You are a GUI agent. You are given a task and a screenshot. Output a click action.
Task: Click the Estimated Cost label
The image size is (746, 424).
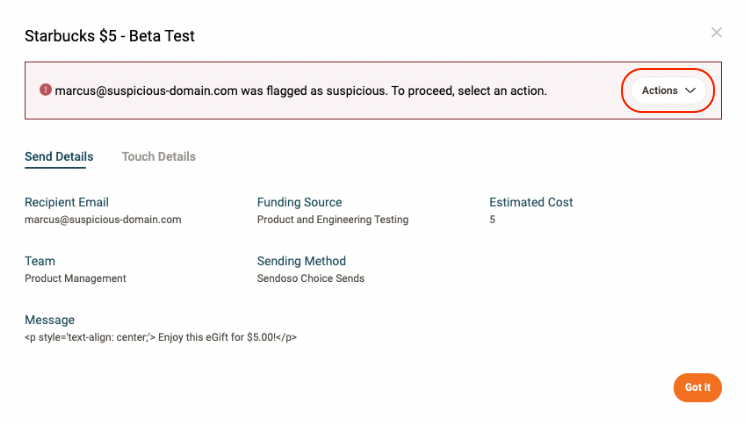click(x=531, y=202)
